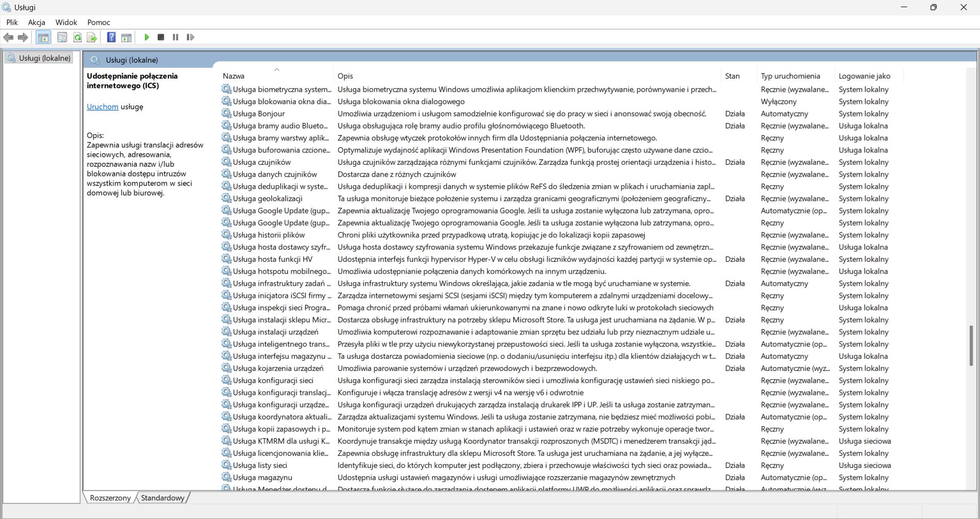Switch to the Standardowy tab
This screenshot has height=519, width=980.
163,498
